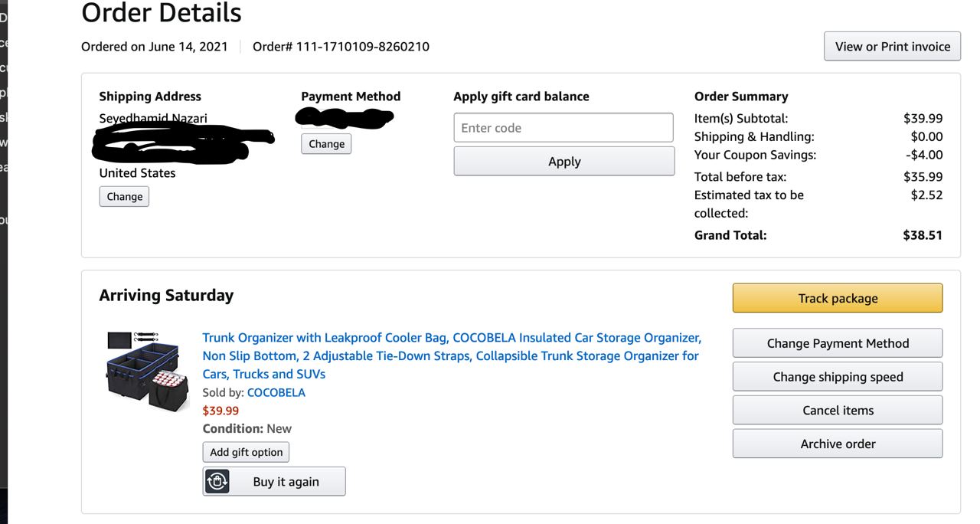Click the Arriving Saturday heading
The image size is (980, 524).
click(x=166, y=296)
